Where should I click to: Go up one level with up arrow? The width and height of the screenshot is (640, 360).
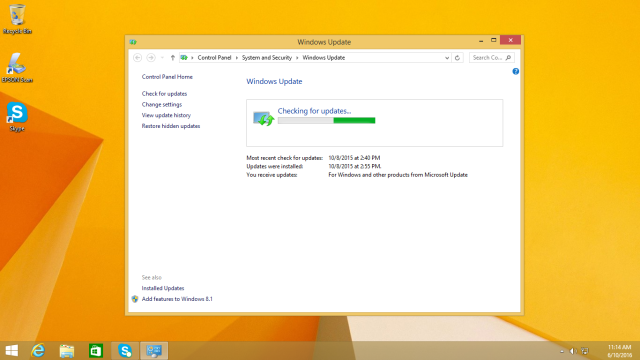(173, 58)
